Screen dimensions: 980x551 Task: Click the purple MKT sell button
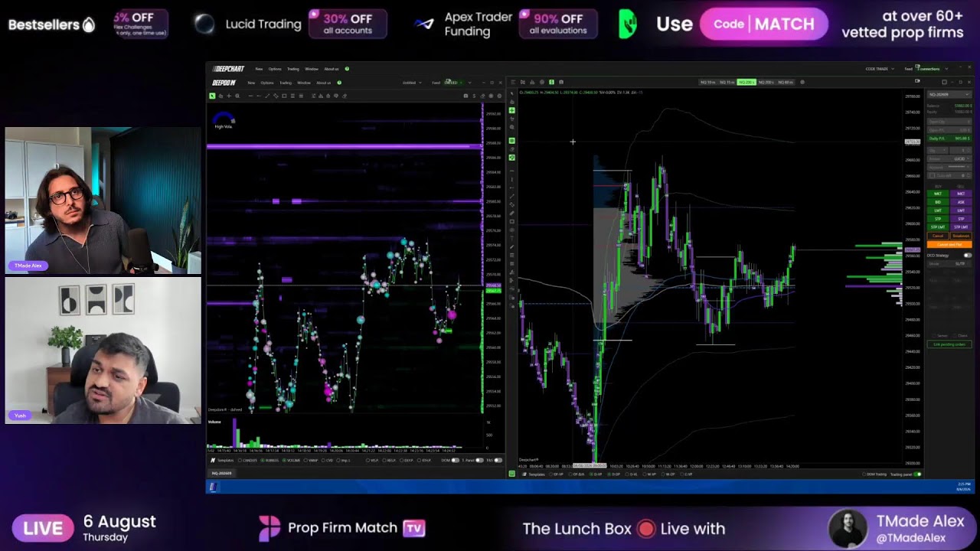(961, 194)
